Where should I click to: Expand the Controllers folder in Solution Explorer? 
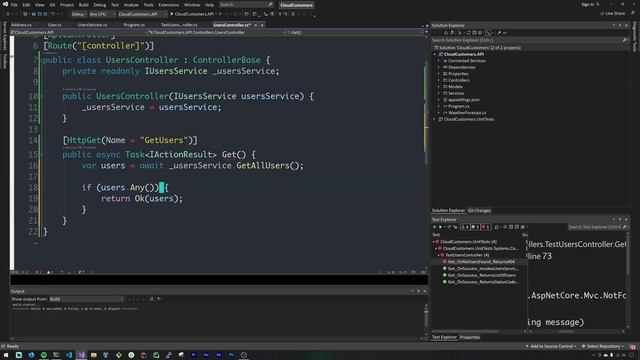(x=439, y=80)
